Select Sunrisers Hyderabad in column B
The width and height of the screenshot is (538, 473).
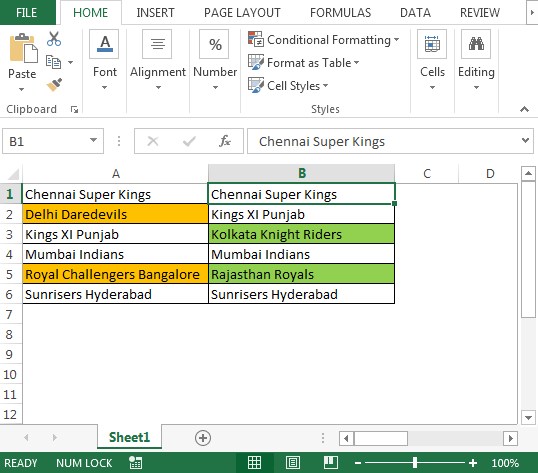click(x=301, y=294)
